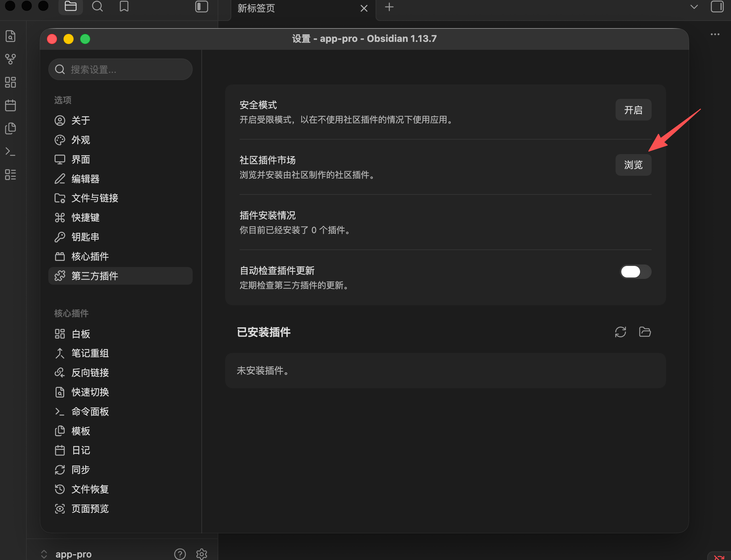
Task: Open 同步 plugin settings
Action: coord(120,470)
